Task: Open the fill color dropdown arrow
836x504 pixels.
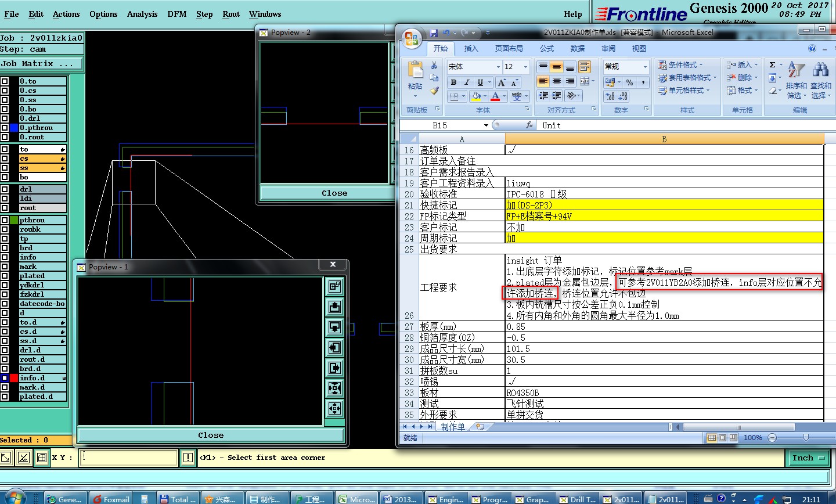Action: (485, 96)
